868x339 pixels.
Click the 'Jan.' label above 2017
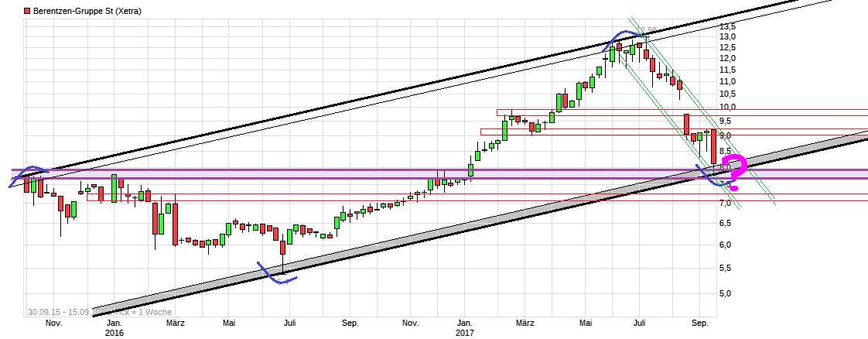[x=464, y=323]
